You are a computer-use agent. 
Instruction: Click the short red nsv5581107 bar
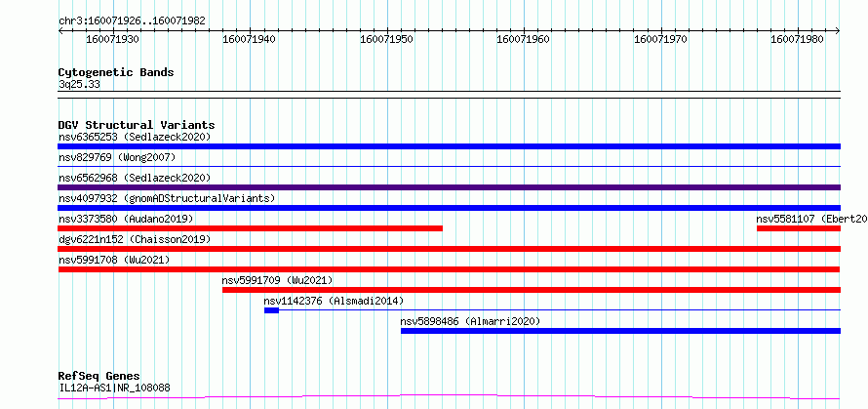pos(798,228)
